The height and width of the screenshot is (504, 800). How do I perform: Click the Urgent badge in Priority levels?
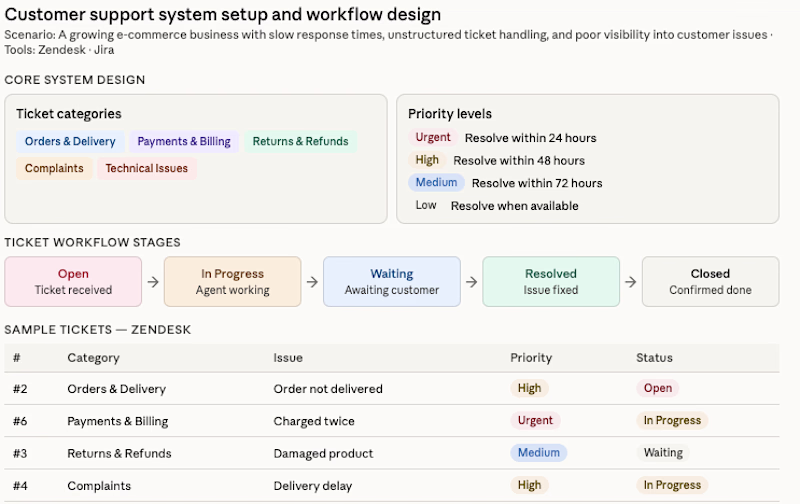point(433,138)
